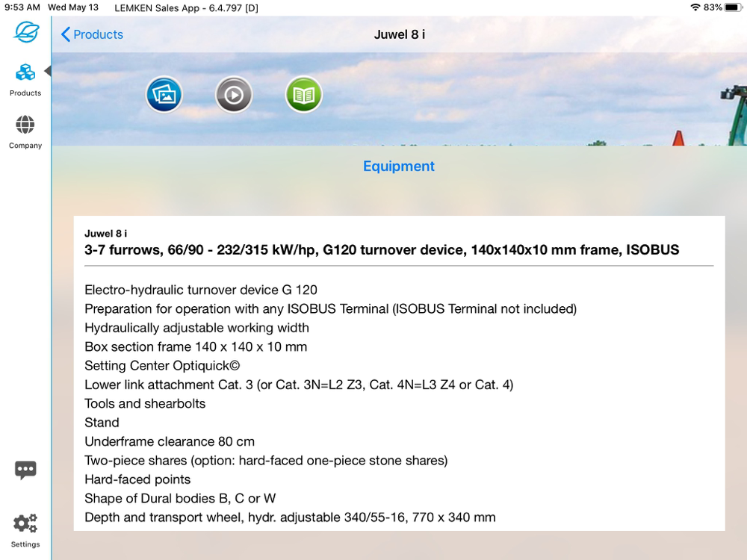
Task: Open the LEMKEN logo home icon
Action: tap(25, 32)
